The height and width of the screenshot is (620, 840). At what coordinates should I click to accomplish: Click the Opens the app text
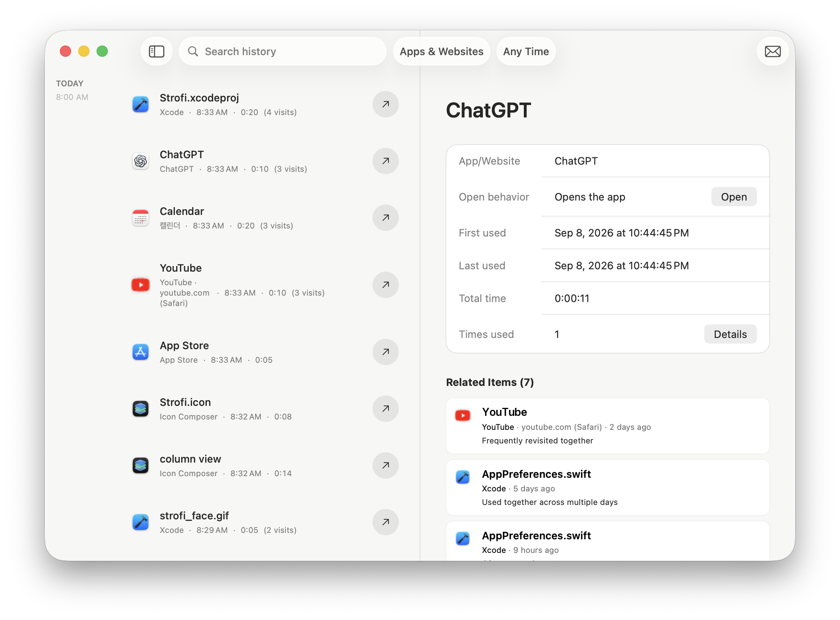pos(590,197)
